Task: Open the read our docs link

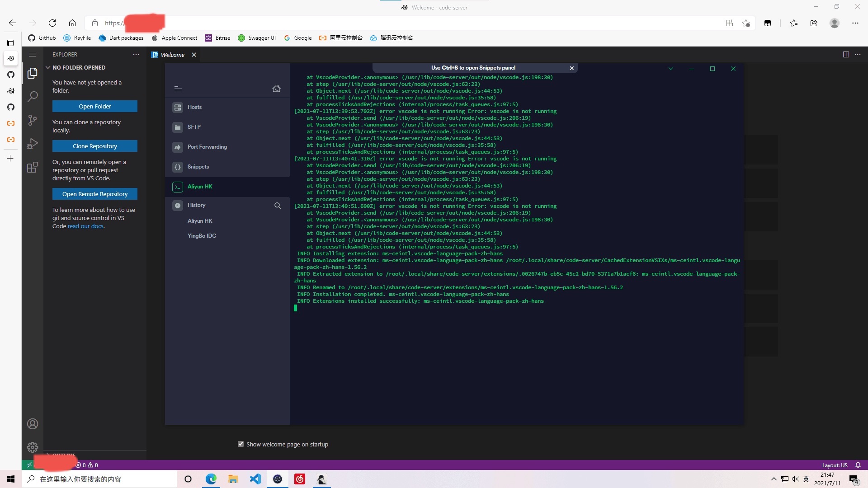Action: click(85, 226)
